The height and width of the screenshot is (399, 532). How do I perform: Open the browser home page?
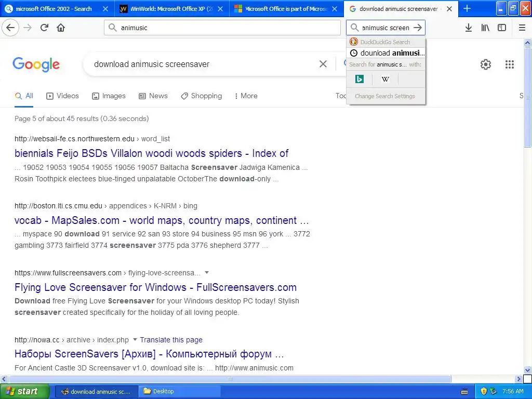tap(61, 28)
